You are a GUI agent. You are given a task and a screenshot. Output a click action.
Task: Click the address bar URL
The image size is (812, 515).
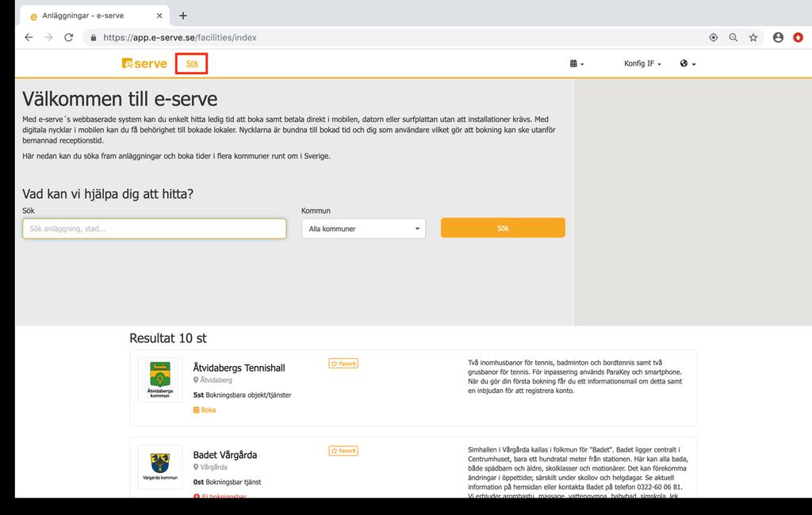(x=180, y=37)
